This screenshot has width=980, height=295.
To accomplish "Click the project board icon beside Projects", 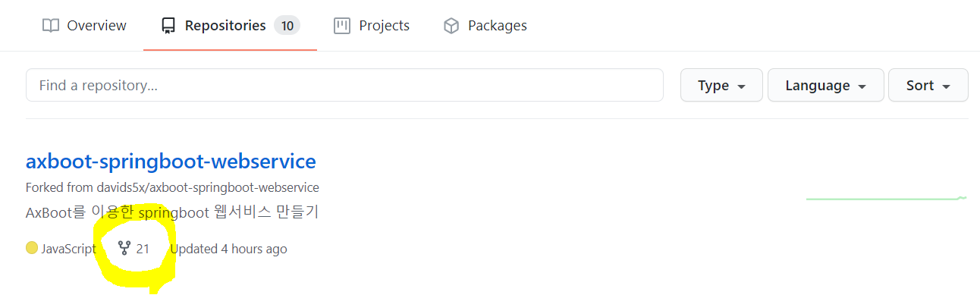I will pyautogui.click(x=342, y=26).
